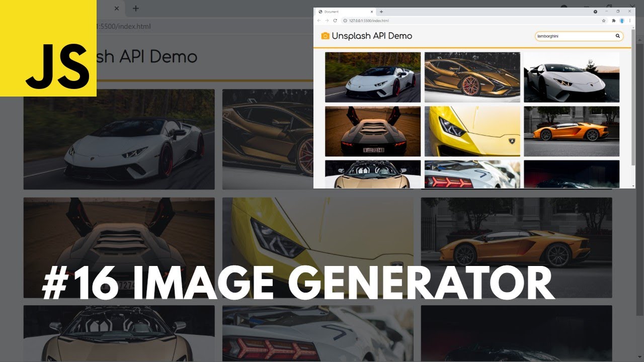
Task: Reload the page with the refresh icon
Action: pyautogui.click(x=335, y=21)
